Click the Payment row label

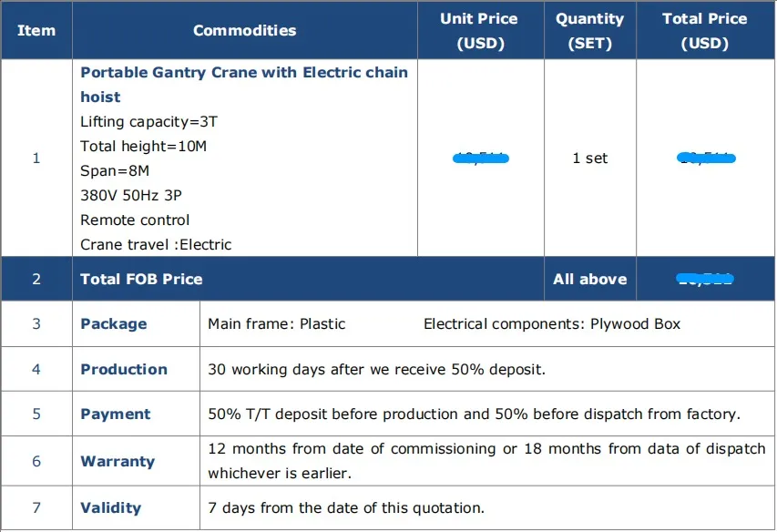(x=115, y=414)
